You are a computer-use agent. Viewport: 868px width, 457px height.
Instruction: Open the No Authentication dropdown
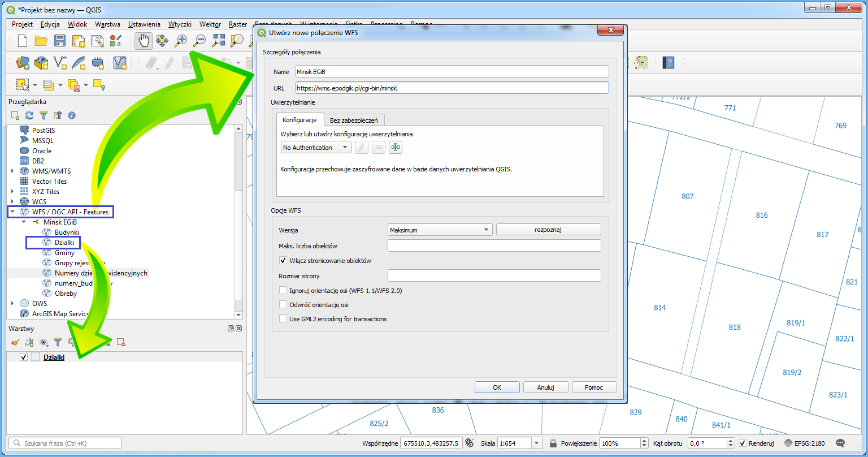click(x=316, y=148)
